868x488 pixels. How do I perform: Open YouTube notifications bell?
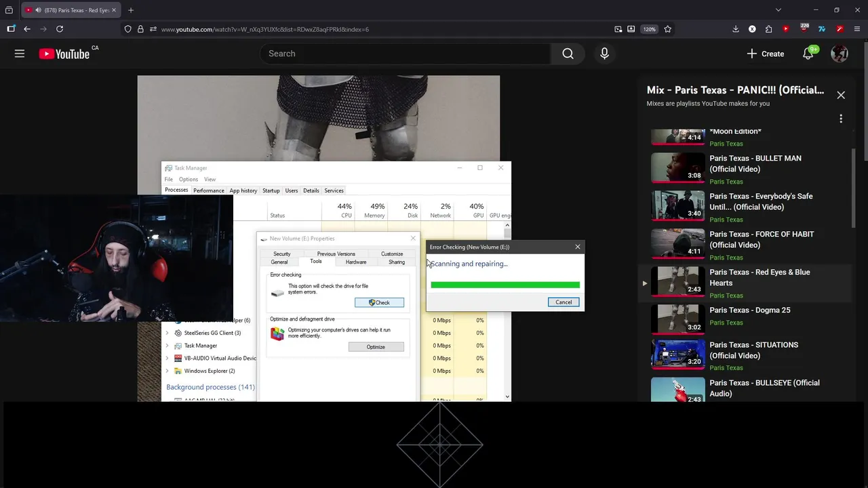coord(808,54)
